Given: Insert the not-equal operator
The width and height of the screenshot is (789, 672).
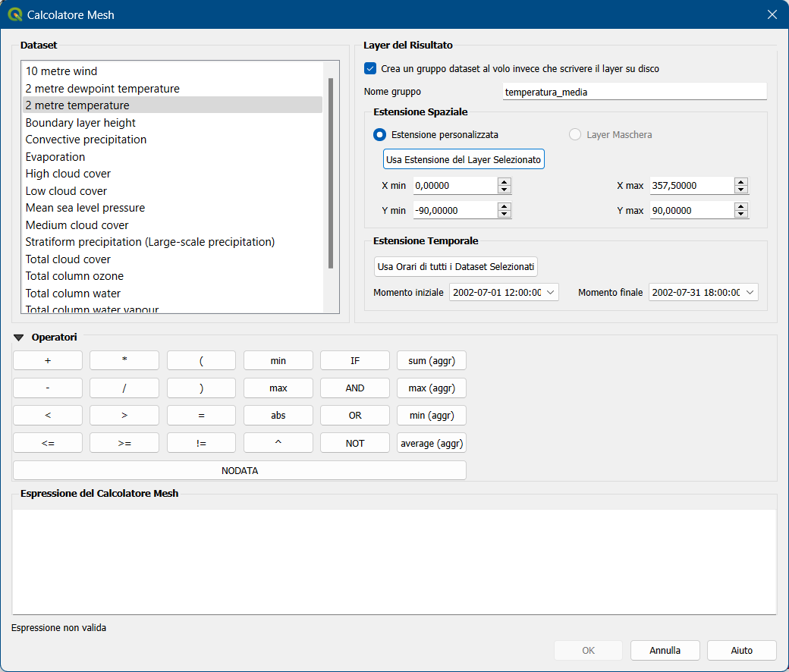Looking at the screenshot, I should [201, 443].
